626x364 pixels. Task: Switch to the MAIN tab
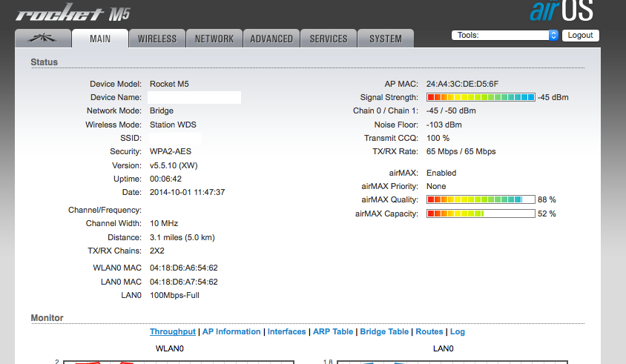tap(100, 39)
